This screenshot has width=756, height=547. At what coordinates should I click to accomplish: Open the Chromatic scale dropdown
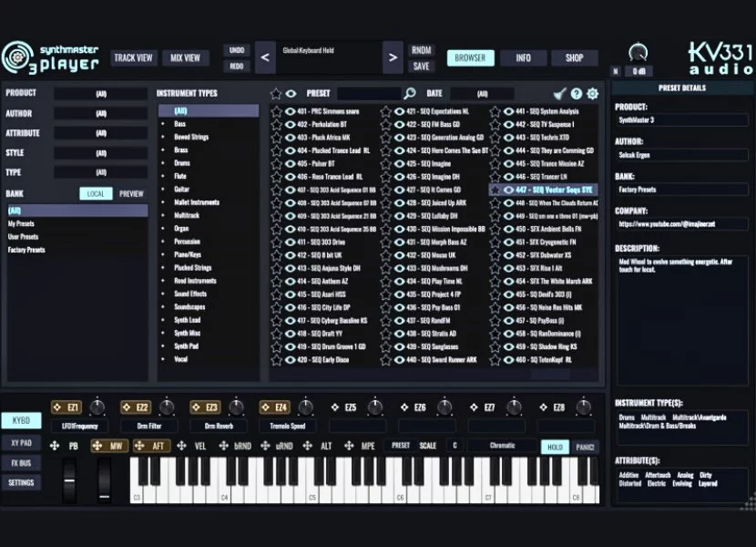(502, 446)
